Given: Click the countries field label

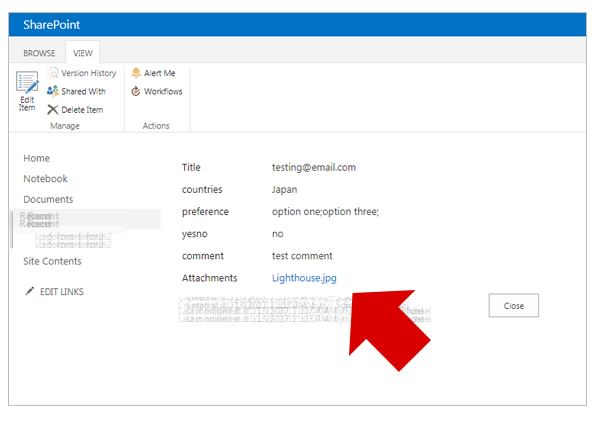Looking at the screenshot, I should pyautogui.click(x=202, y=190).
